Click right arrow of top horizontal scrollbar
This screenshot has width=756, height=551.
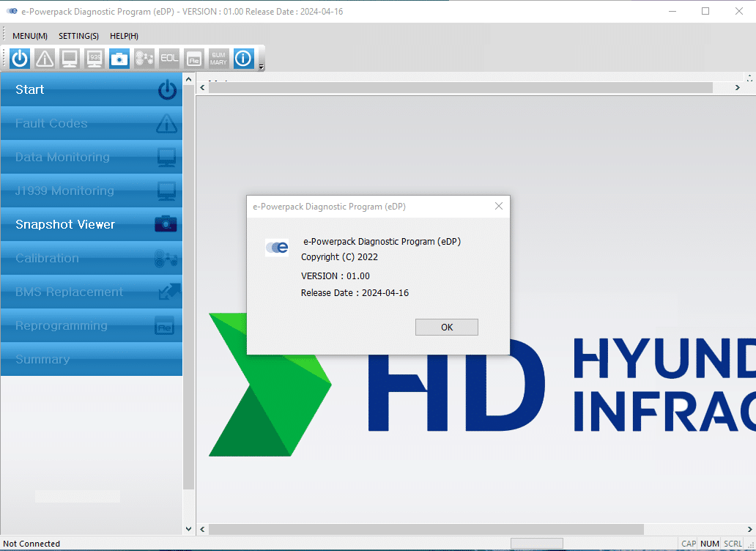point(738,88)
